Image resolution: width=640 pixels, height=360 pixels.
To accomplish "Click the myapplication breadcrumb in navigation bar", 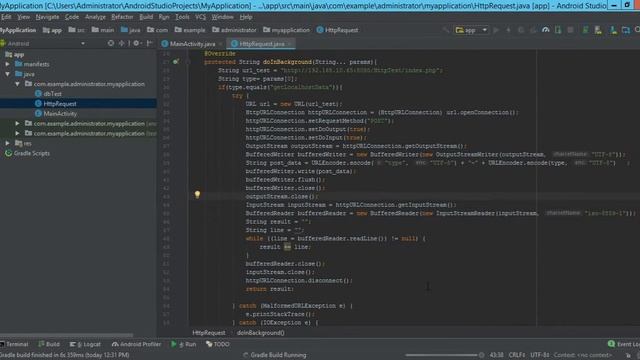I will [x=286, y=30].
